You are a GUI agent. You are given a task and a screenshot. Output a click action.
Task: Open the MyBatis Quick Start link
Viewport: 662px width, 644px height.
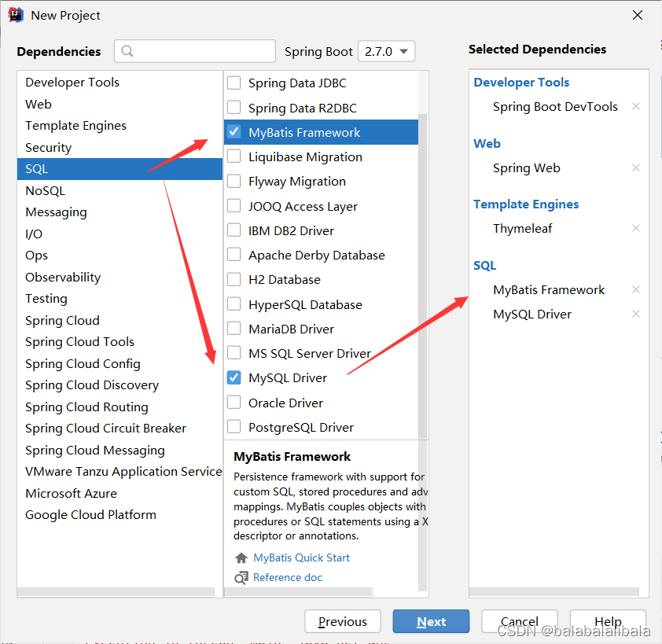[301, 558]
